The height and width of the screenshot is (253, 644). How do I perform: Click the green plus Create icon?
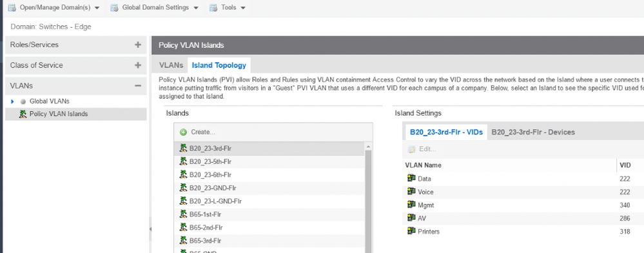pos(183,132)
